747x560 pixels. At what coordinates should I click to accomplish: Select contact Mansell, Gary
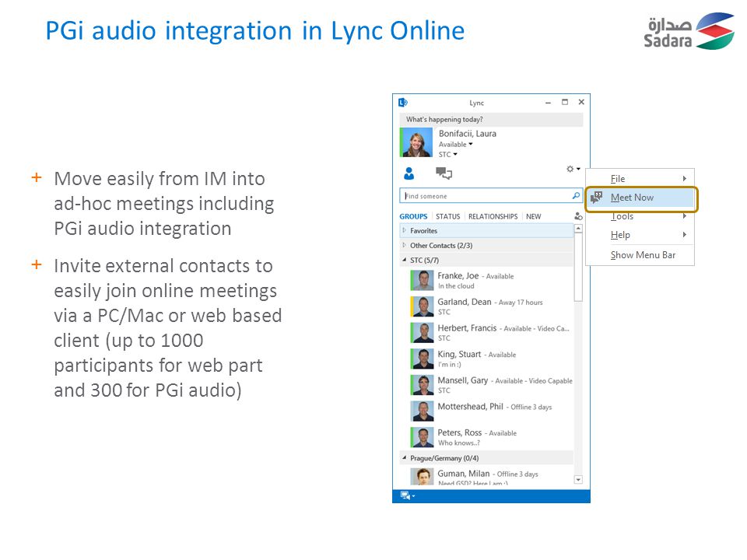pyautogui.click(x=486, y=385)
